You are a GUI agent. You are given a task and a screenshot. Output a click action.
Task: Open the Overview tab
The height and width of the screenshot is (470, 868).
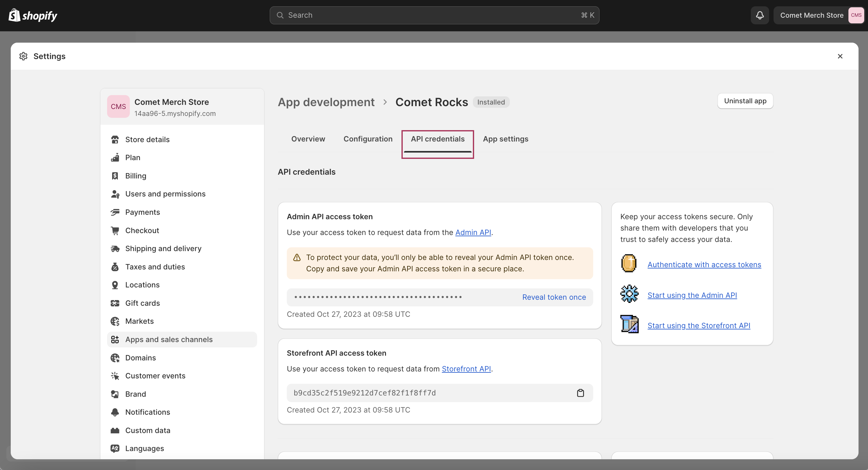(308, 139)
